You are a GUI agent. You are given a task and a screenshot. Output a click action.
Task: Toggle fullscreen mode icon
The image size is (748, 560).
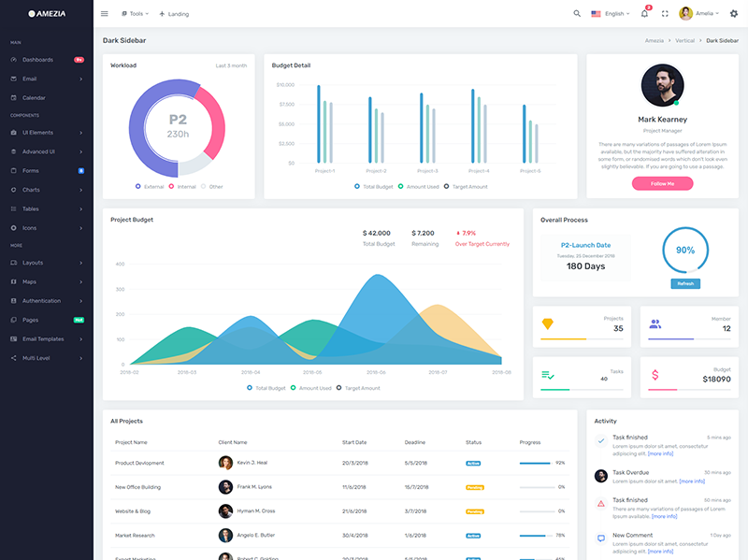click(665, 14)
